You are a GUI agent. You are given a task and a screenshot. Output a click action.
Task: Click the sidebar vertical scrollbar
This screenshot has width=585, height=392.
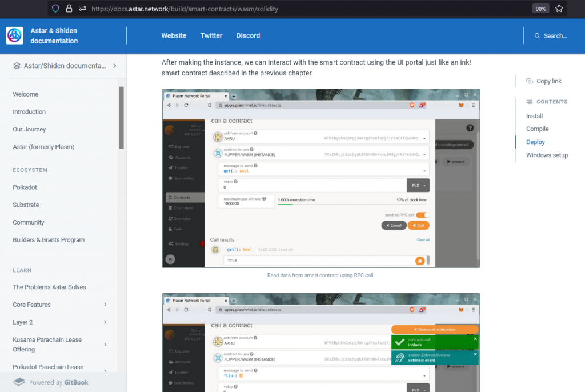click(121, 117)
